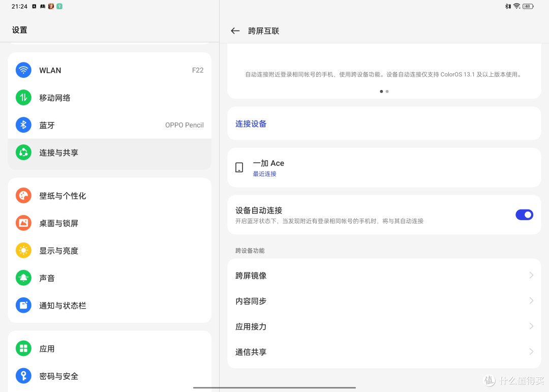This screenshot has width=549, height=392.
Task: Go back with the arrow icon
Action: pos(235,31)
